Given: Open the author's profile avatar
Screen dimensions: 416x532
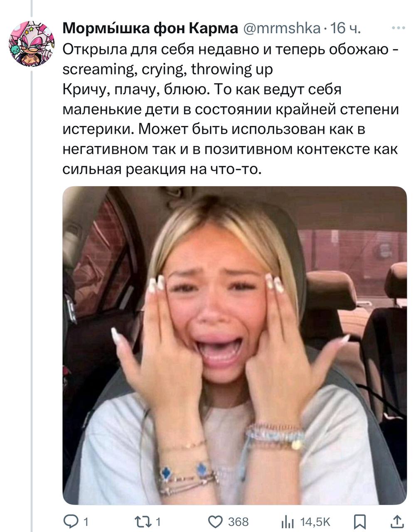Looking at the screenshot, I should [31, 43].
